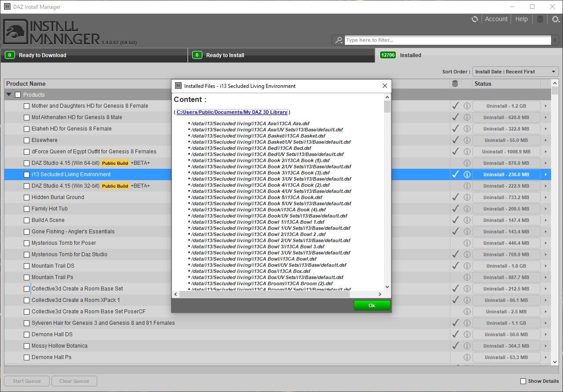Click the database column header icon
563x392 pixels.
coord(455,83)
